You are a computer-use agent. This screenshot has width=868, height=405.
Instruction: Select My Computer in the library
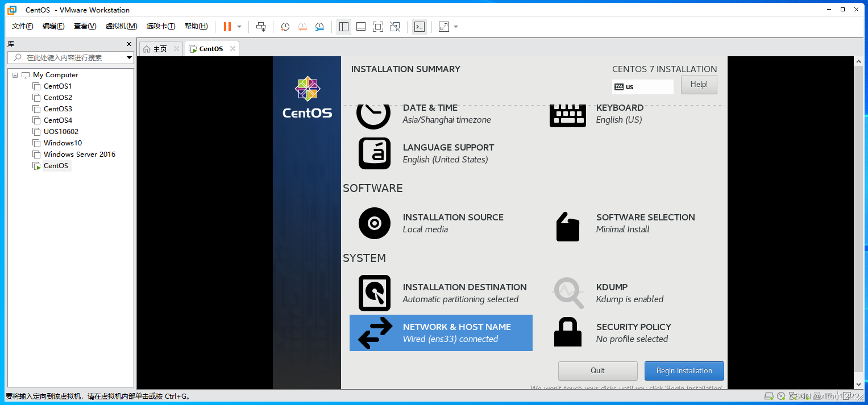coord(55,75)
